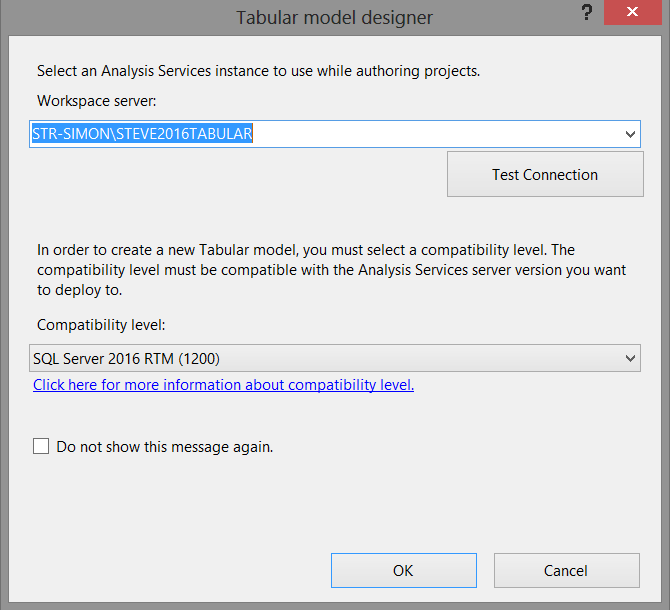The image size is (670, 610).
Task: Click the highlighted STR-SIMON\STEVE2016TABULAR server name
Action: 142,134
